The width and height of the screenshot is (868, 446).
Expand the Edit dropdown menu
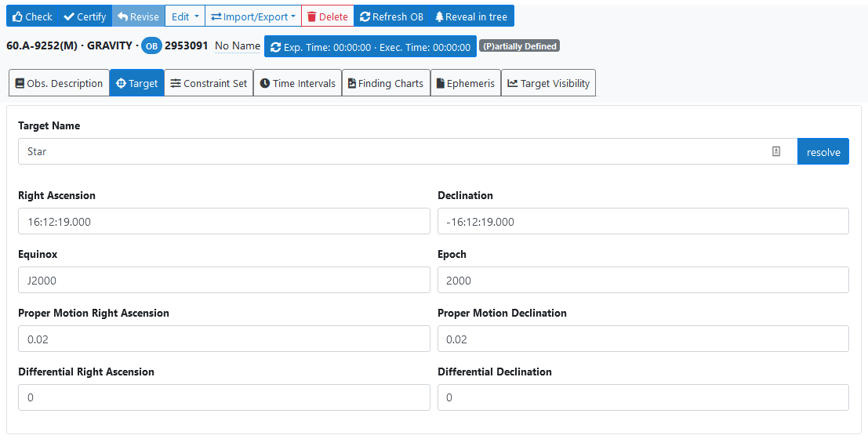point(185,16)
